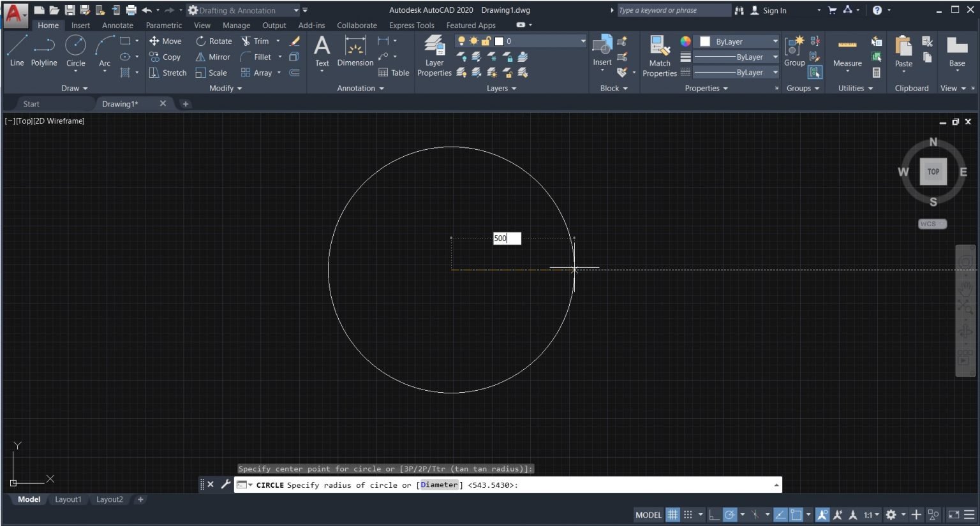
Task: Click the Dimension tool
Action: tap(355, 51)
